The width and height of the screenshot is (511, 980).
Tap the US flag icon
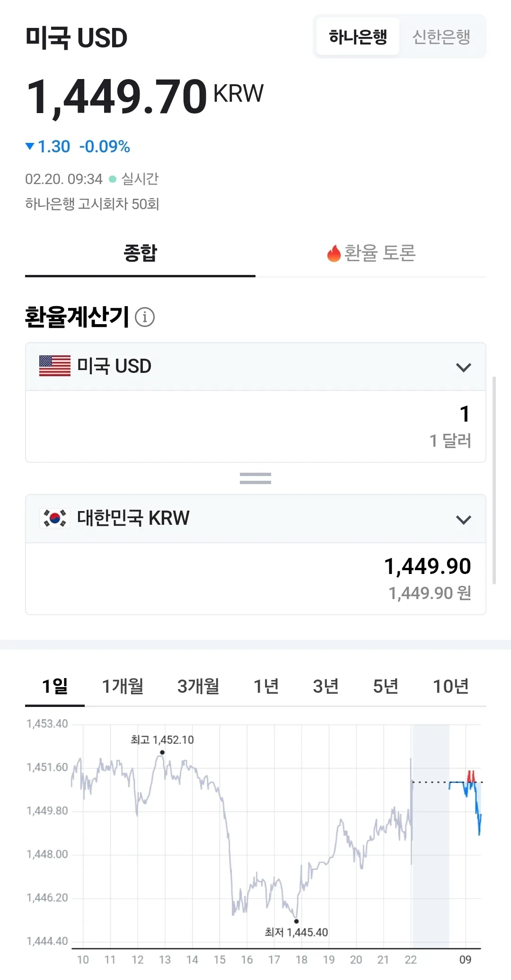[55, 366]
